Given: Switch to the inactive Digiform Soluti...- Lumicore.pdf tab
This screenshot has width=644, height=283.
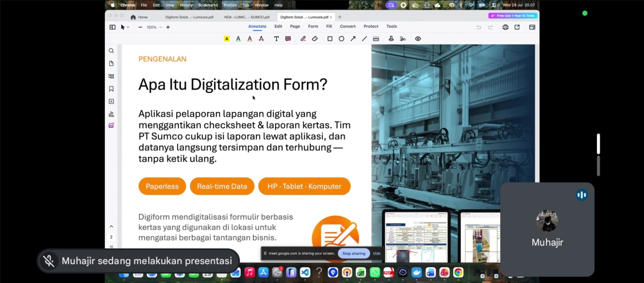Looking at the screenshot, I should pyautogui.click(x=189, y=17).
